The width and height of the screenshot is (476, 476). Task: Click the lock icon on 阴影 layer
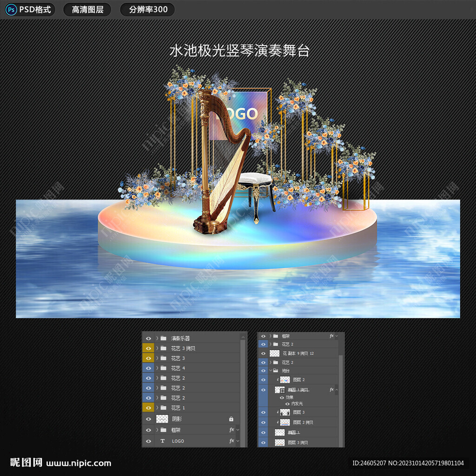[231, 419]
